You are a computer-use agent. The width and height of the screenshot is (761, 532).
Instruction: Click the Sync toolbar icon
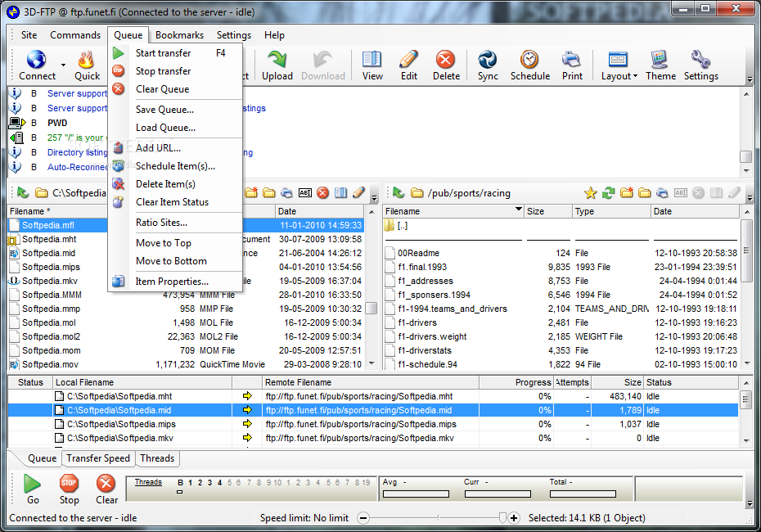click(487, 60)
